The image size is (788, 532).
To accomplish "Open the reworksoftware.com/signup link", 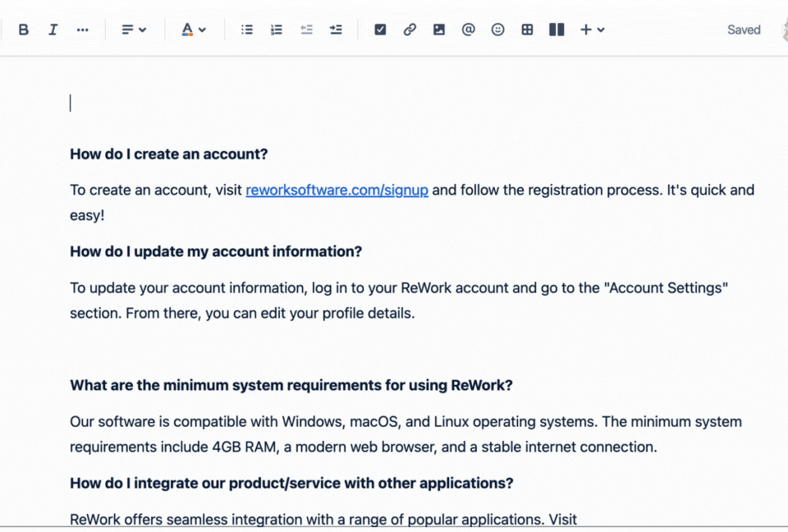I will click(x=337, y=190).
